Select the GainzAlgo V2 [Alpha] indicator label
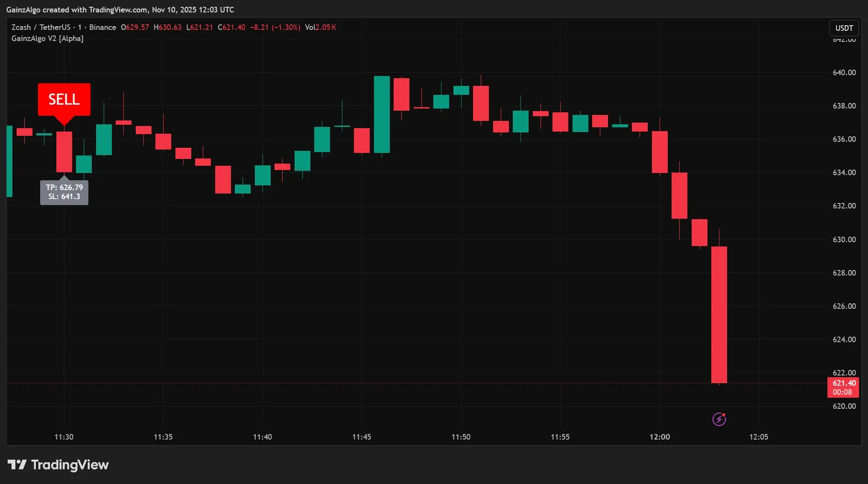This screenshot has height=484, width=868. click(x=47, y=38)
